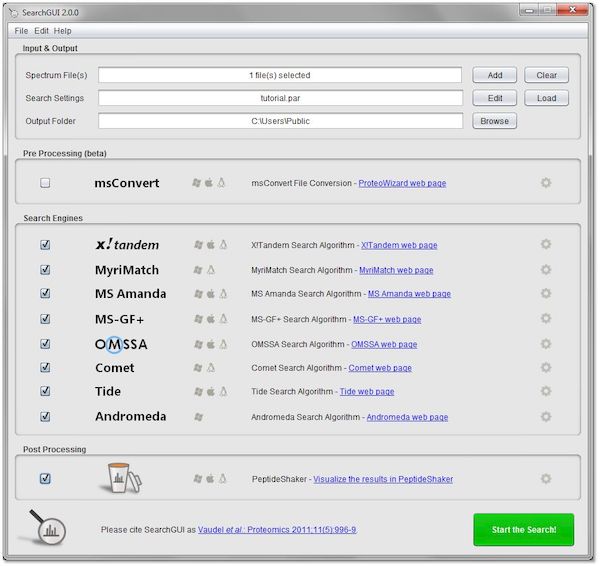The height and width of the screenshot is (567, 600).
Task: Add spectrum files with Add button
Action: pyautogui.click(x=494, y=75)
